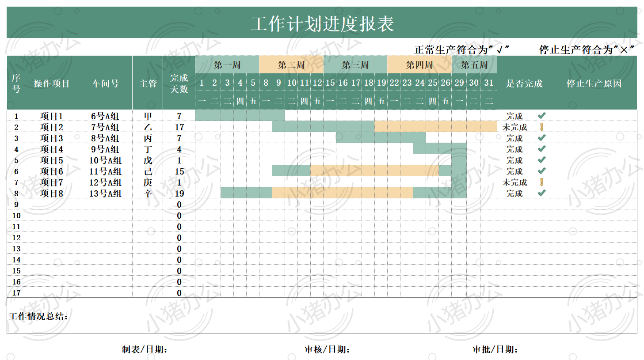Select the 第四周 week header
This screenshot has height=360, width=644.
(419, 65)
